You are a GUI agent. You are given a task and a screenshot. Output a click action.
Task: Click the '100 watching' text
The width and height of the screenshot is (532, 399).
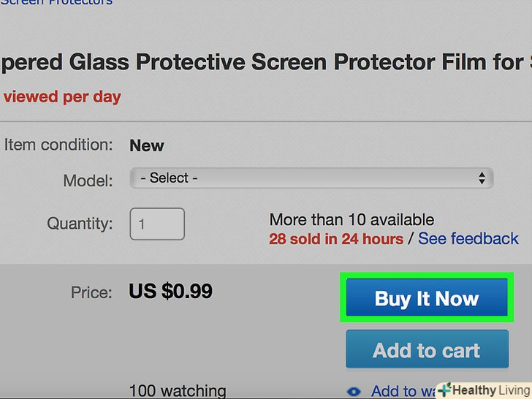tap(178, 391)
